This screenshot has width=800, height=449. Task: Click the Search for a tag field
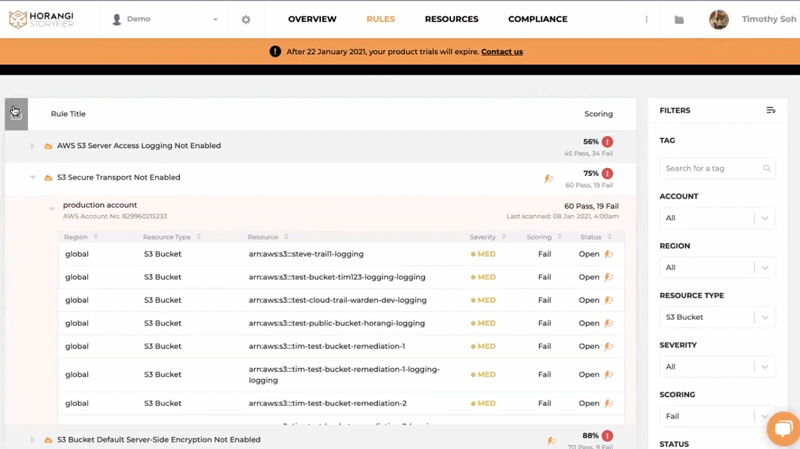pos(717,168)
